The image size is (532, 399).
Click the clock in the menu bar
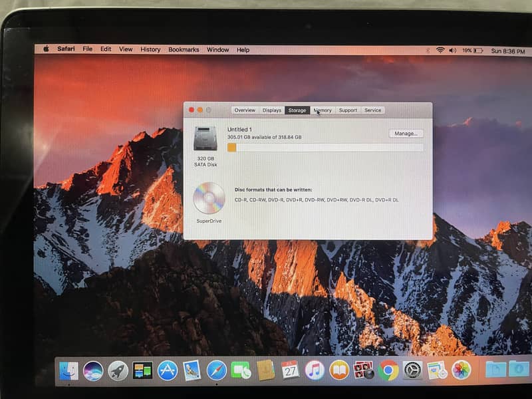[x=509, y=49]
